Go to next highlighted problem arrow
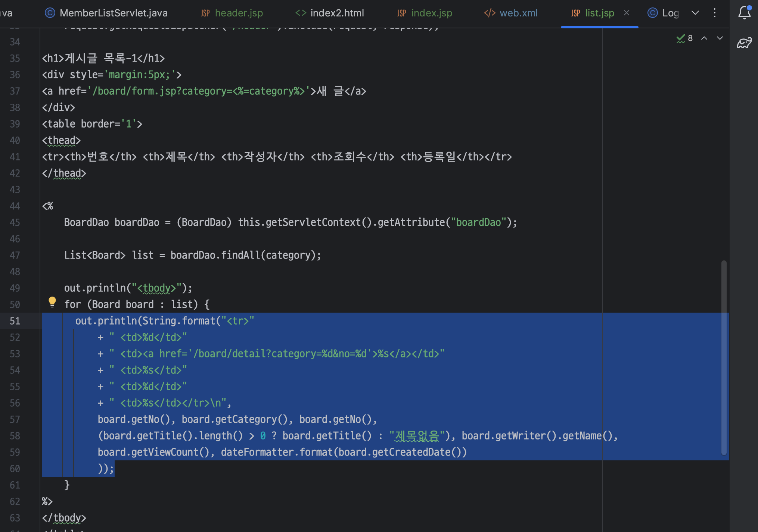The height and width of the screenshot is (532, 758). pos(720,38)
